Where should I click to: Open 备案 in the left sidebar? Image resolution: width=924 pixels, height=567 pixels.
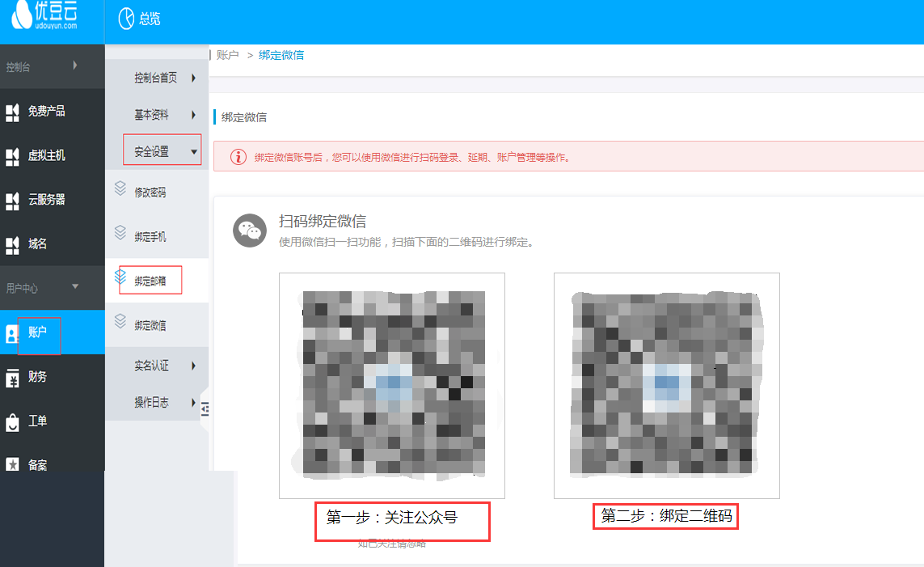[37, 465]
